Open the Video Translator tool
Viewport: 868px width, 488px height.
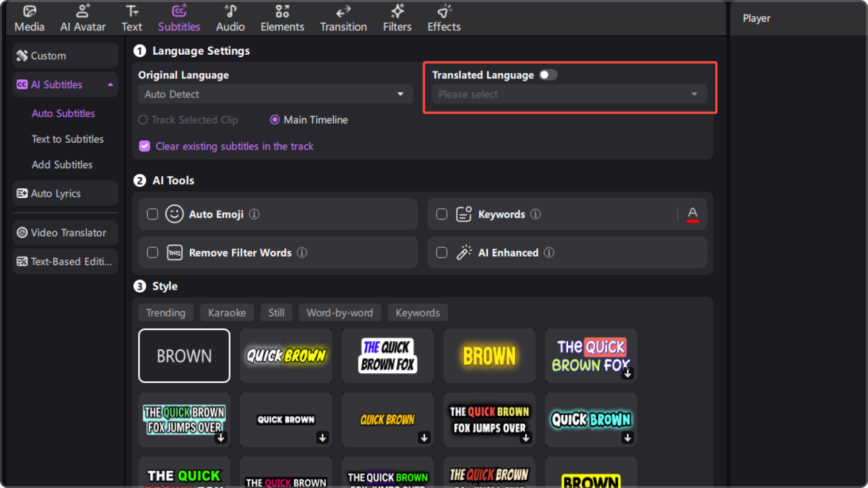pyautogui.click(x=65, y=233)
